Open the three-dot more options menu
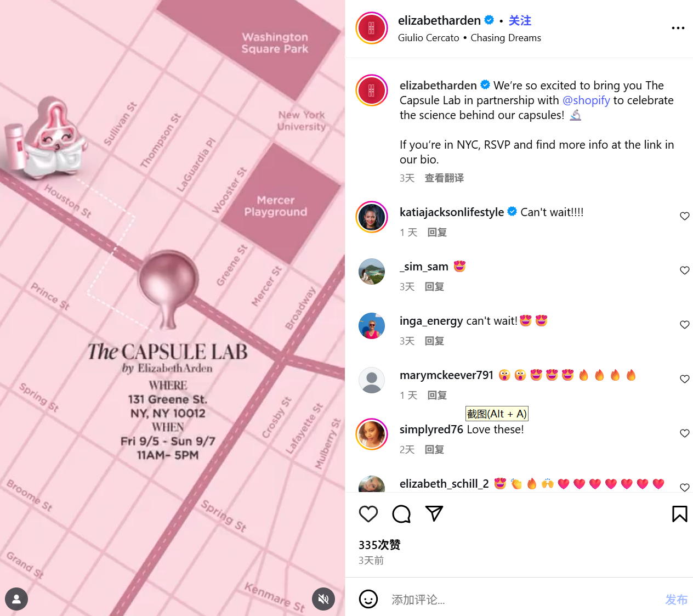Screen dimensions: 693x616 tap(678, 28)
